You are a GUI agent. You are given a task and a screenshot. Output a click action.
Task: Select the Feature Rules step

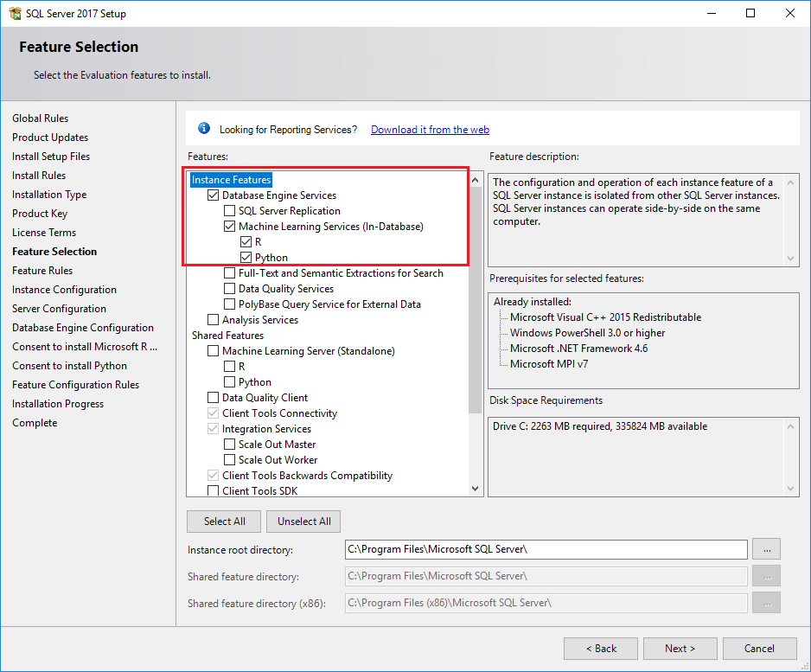coord(42,271)
